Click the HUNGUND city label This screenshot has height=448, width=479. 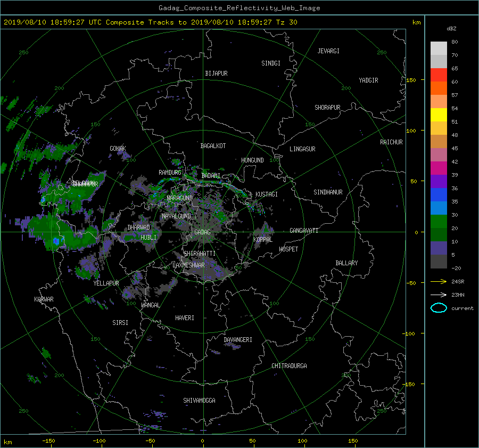pyautogui.click(x=252, y=160)
